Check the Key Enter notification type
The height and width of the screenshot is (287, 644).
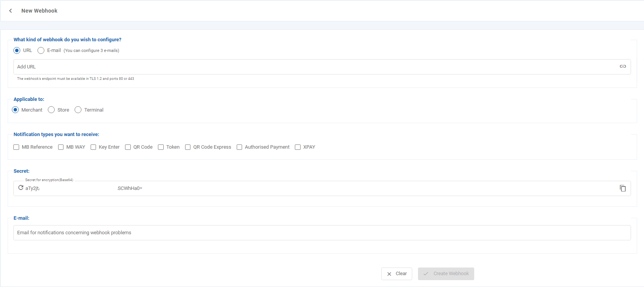93,147
